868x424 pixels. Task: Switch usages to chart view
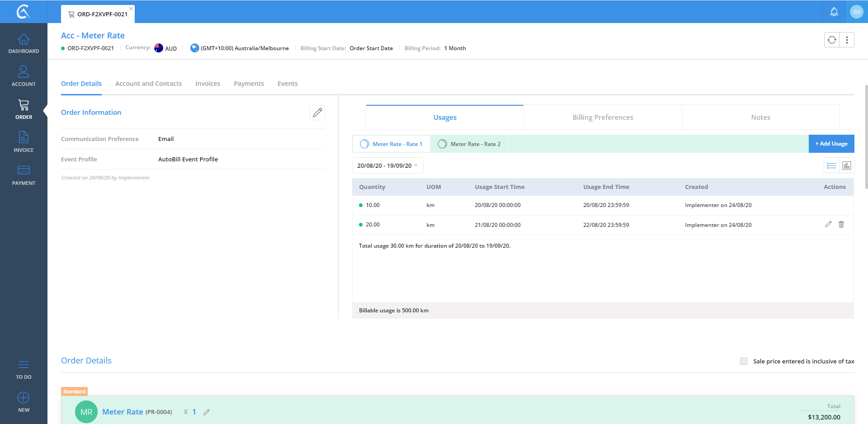tap(847, 166)
